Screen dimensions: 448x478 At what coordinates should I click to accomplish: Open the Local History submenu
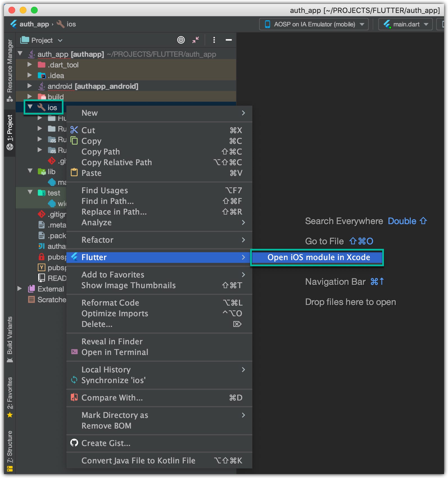tap(159, 370)
